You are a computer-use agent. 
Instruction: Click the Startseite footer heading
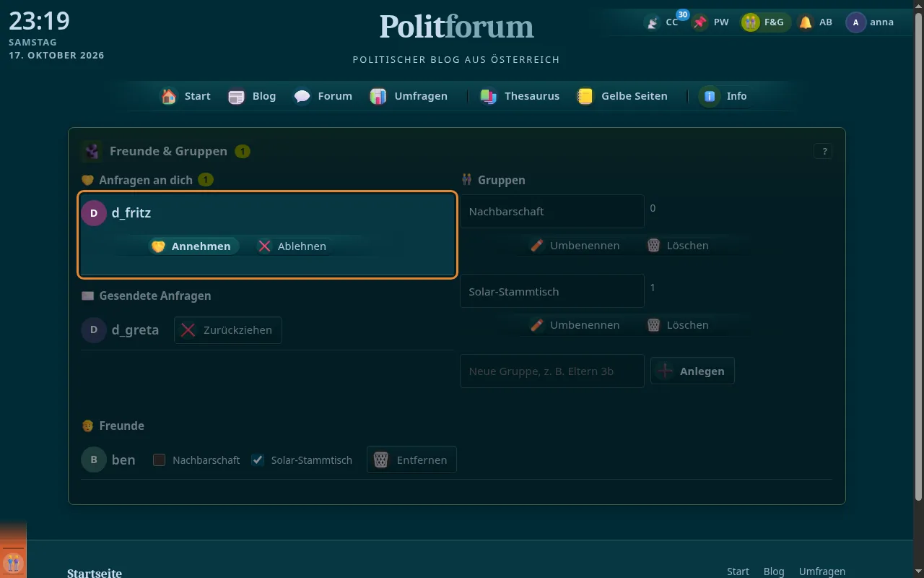click(95, 573)
